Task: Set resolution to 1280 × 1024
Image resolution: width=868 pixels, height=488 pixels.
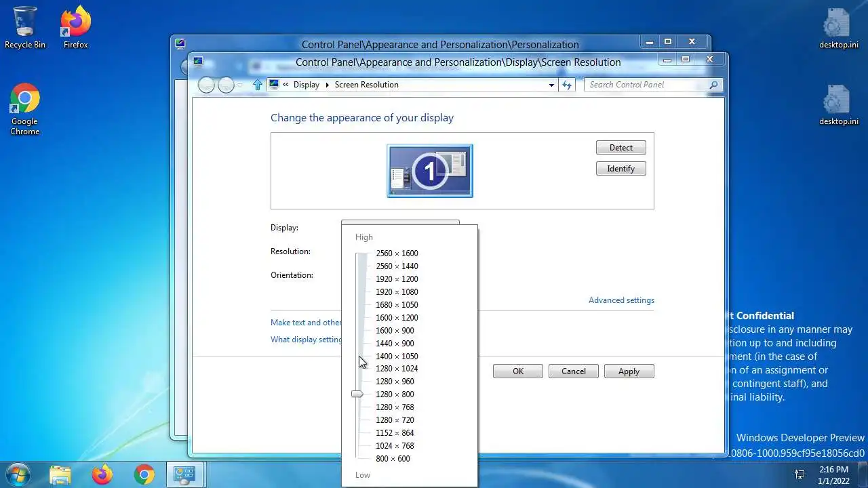Action: click(397, 369)
